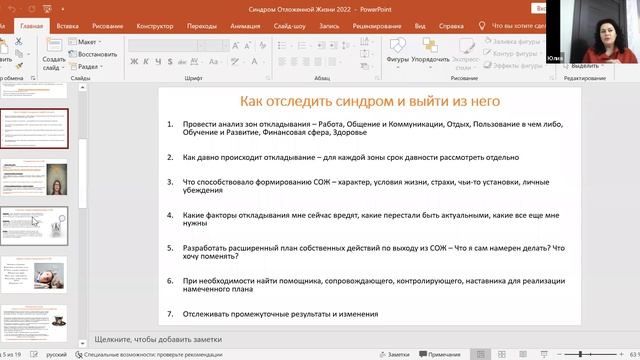Open the font name combo box

click(x=165, y=45)
